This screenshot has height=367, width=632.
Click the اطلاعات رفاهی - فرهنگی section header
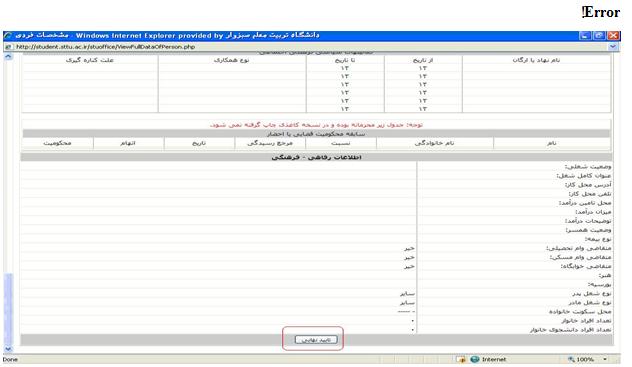[x=316, y=157]
